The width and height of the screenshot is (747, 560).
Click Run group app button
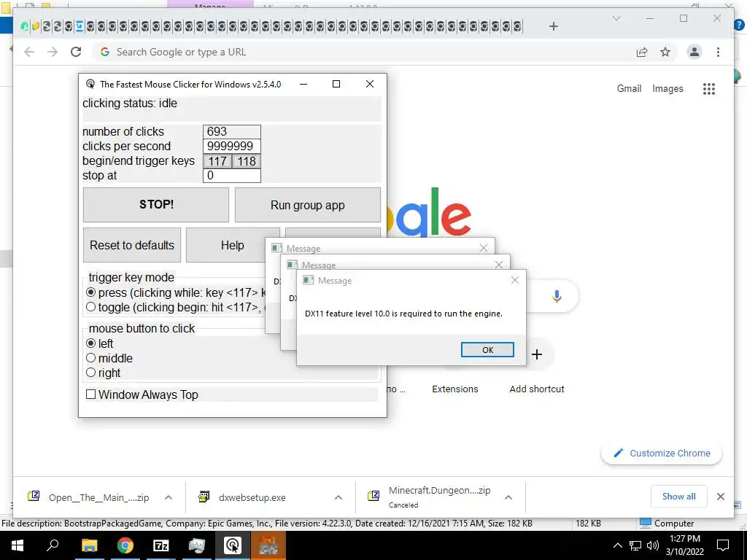tap(308, 205)
